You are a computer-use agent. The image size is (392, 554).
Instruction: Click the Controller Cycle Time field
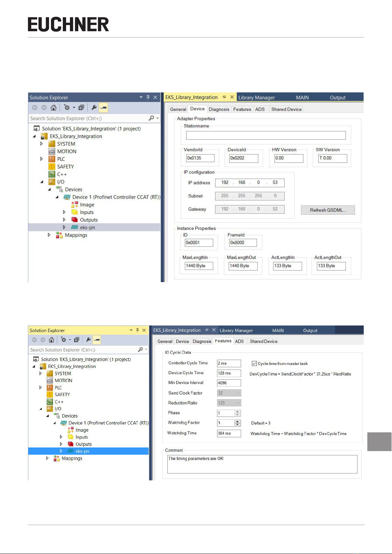tap(229, 363)
